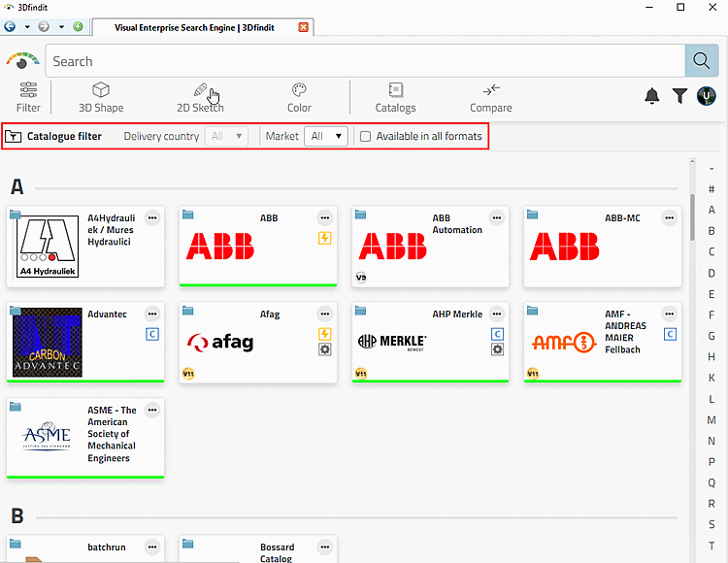728x563 pixels.
Task: Open notifications bell
Action: (x=652, y=96)
